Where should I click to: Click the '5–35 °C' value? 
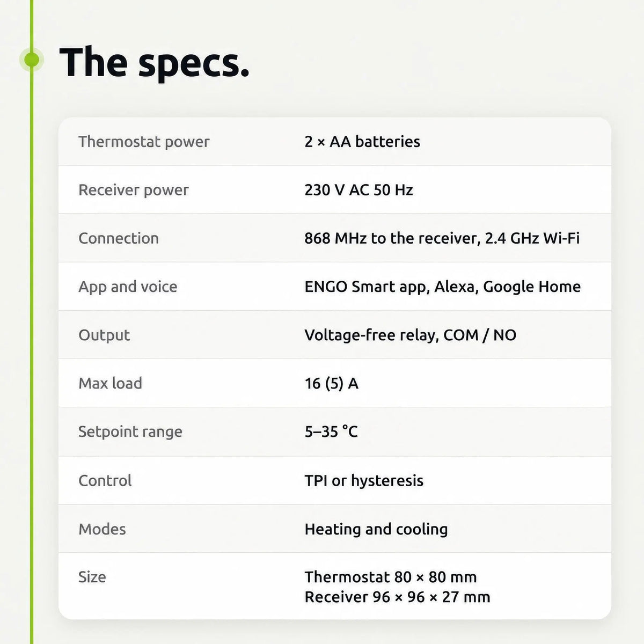click(331, 431)
